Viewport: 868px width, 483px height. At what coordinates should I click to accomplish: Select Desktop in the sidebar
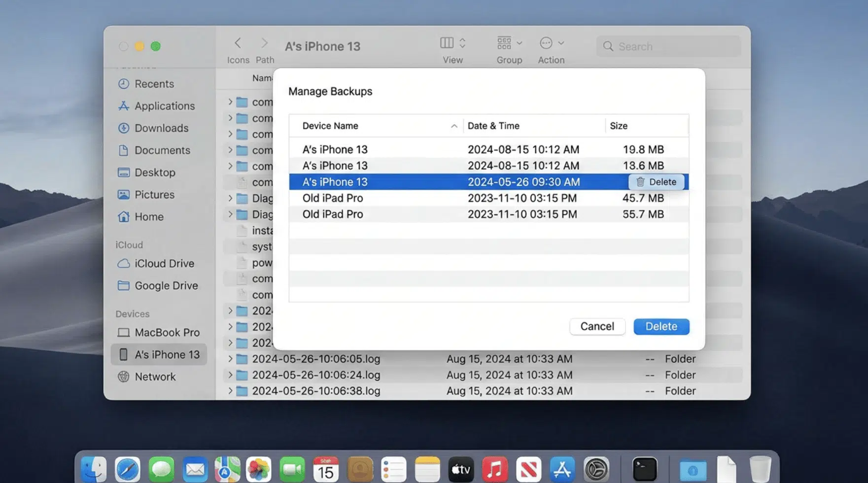point(146,172)
